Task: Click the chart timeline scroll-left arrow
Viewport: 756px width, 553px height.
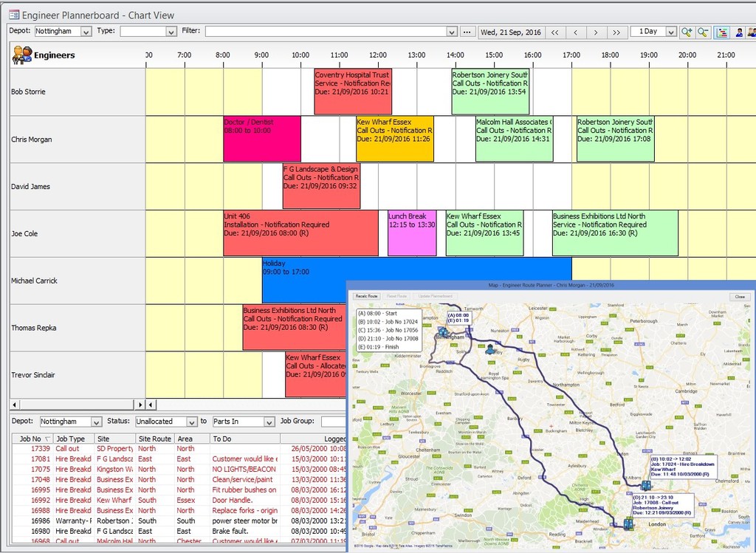Action: pos(151,405)
